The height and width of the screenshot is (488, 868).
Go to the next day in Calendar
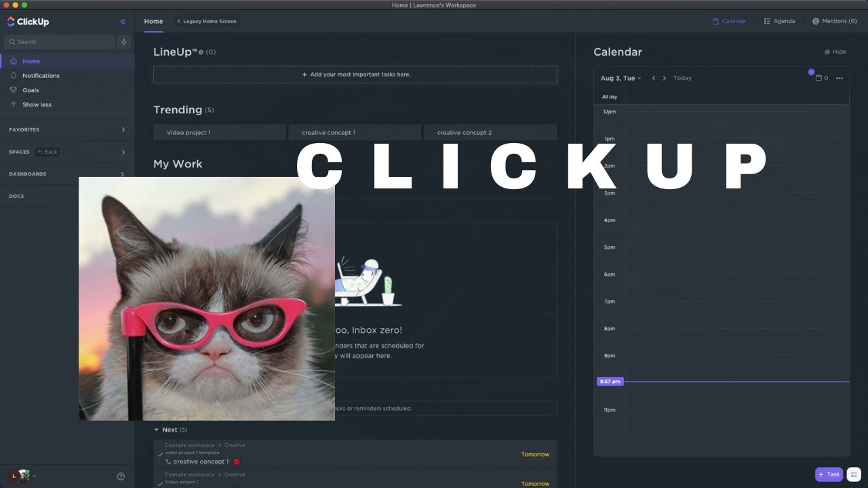pyautogui.click(x=665, y=78)
